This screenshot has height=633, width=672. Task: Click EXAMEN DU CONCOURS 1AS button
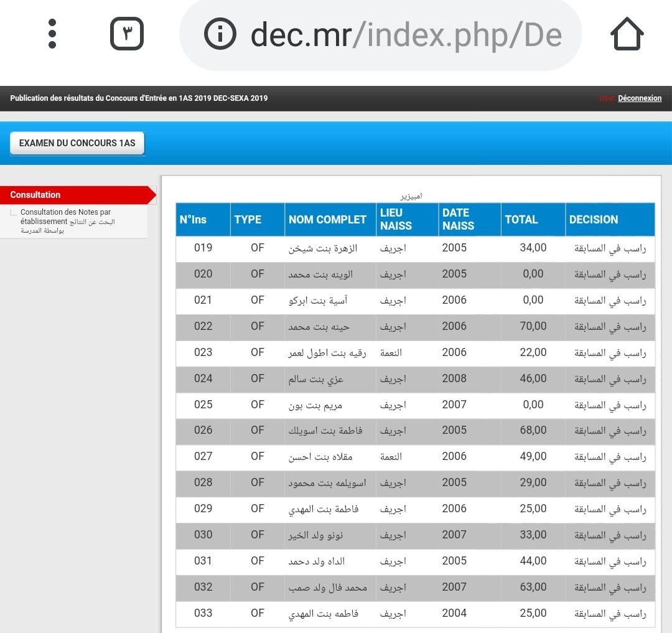(77, 143)
